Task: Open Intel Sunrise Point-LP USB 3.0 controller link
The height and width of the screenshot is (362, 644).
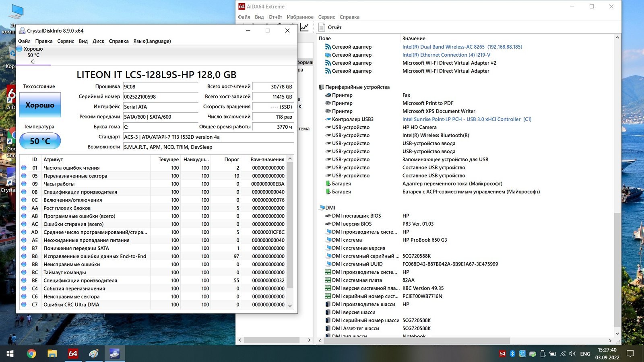Action: [x=467, y=119]
